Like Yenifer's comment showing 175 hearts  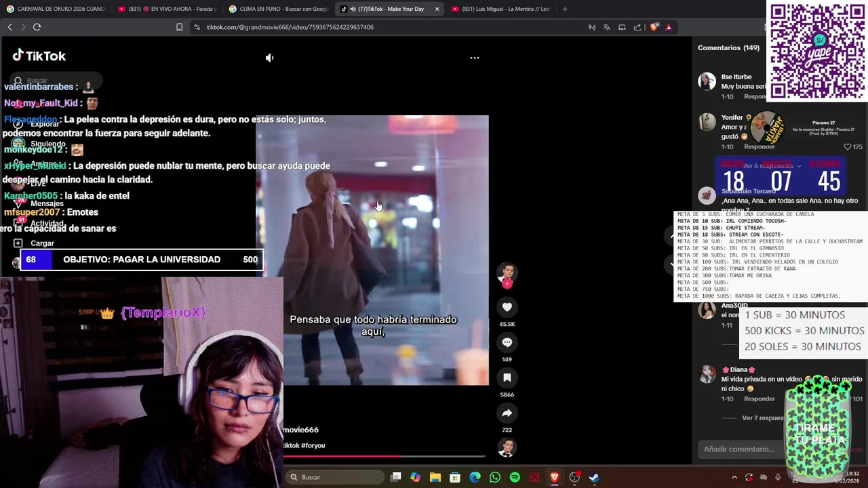click(848, 146)
